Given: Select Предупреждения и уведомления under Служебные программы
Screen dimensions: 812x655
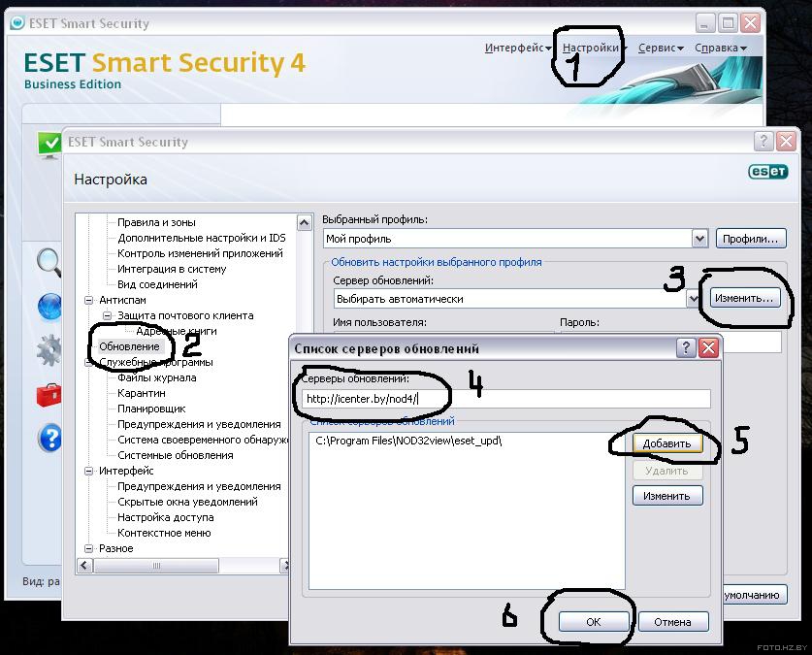Looking at the screenshot, I should pos(199,424).
